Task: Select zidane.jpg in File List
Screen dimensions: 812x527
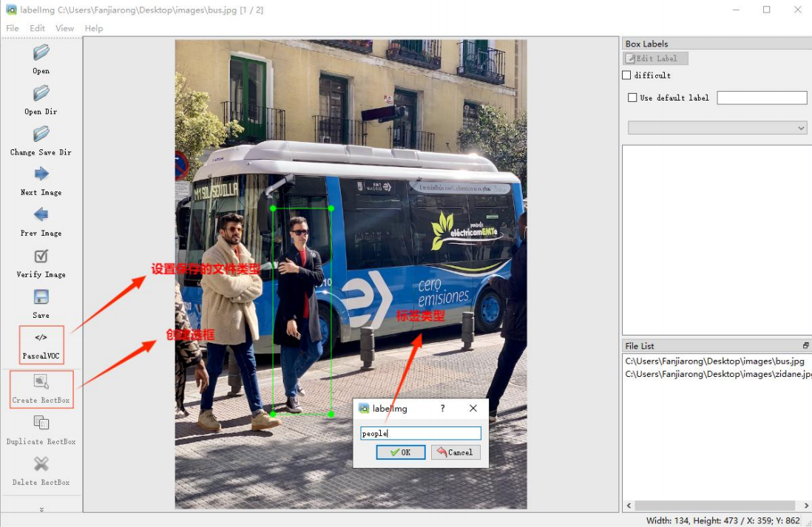Action: click(x=718, y=374)
